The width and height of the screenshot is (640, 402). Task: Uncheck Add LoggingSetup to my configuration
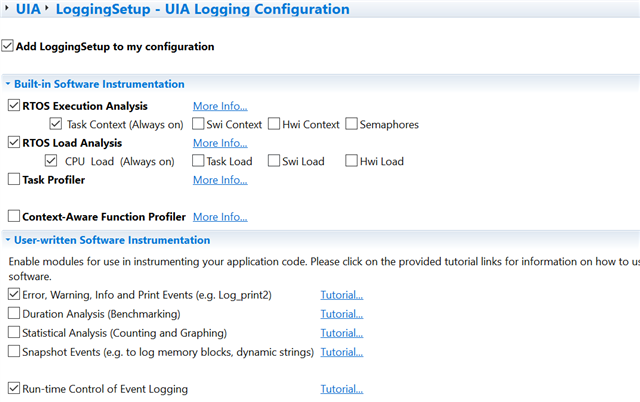(x=8, y=46)
